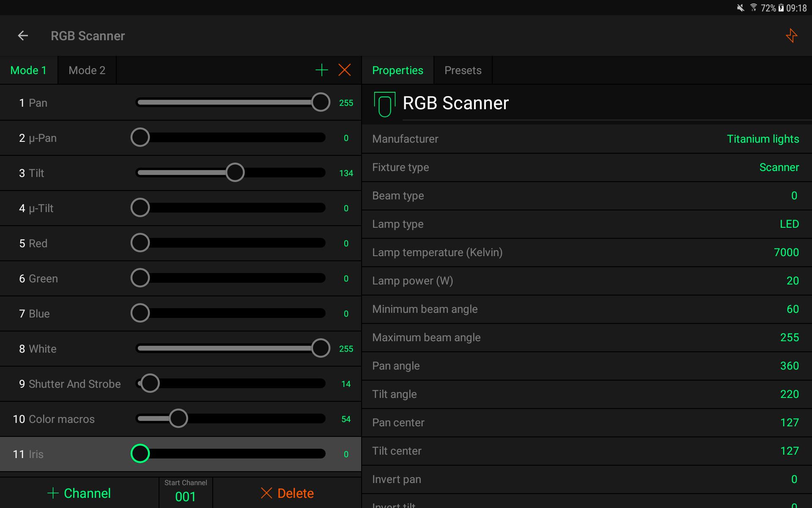Switch to Mode 1 tab
The image size is (812, 508).
[29, 70]
